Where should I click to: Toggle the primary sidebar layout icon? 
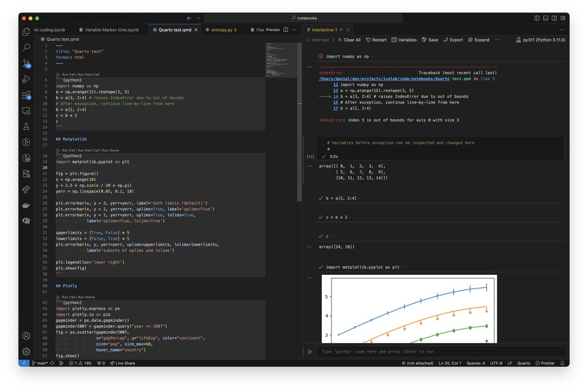(x=537, y=18)
